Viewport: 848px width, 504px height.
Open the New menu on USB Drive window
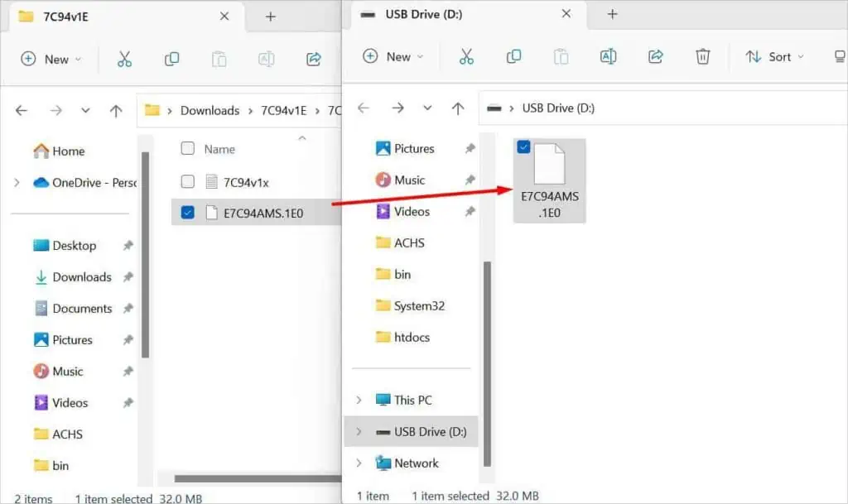tap(393, 56)
